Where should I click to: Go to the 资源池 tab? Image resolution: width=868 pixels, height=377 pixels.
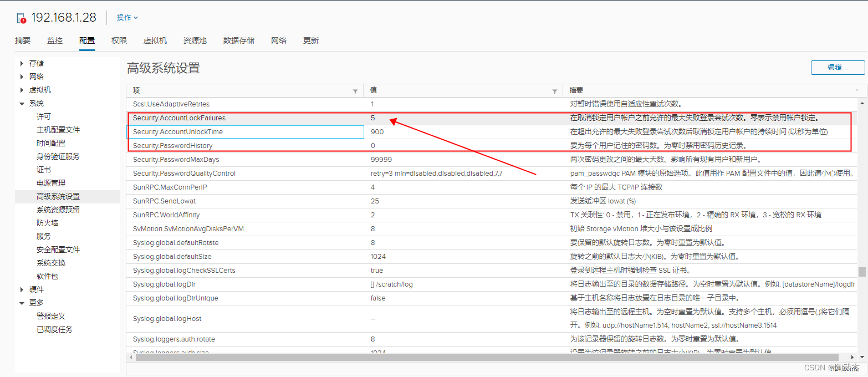click(195, 40)
